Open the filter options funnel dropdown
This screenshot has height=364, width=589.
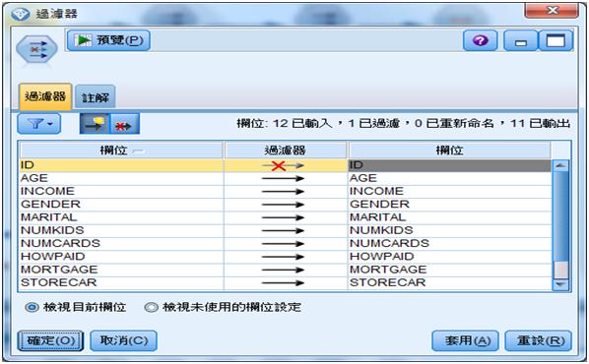pos(39,124)
